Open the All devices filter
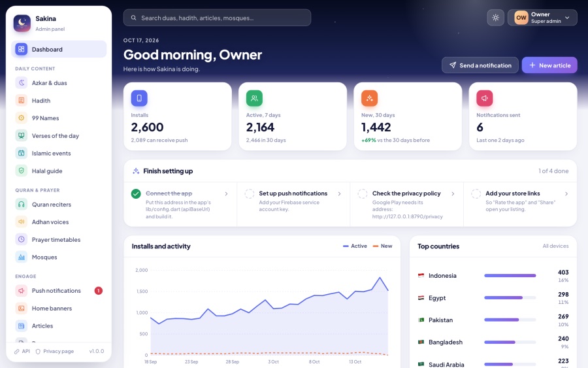588x368 pixels. pos(555,246)
